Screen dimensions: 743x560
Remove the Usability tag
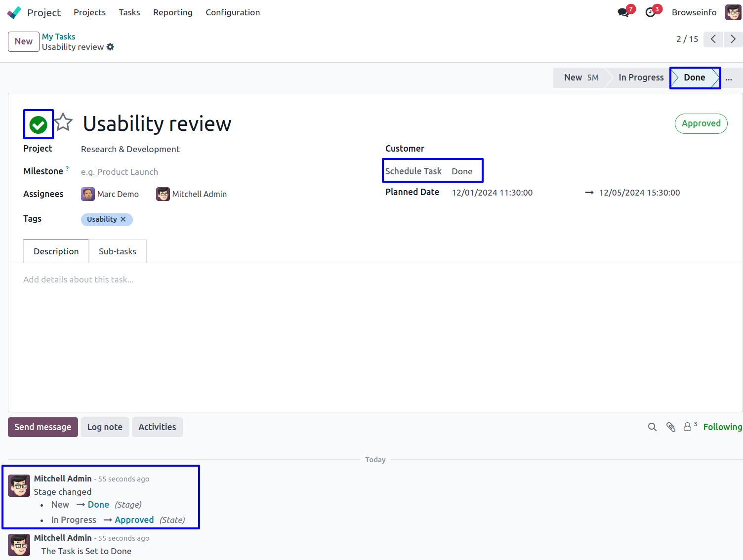(124, 219)
